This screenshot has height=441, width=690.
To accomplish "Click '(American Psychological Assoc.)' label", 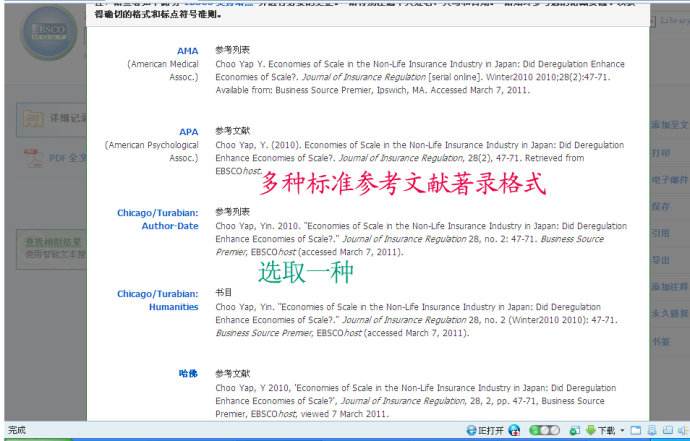I will coord(152,151).
